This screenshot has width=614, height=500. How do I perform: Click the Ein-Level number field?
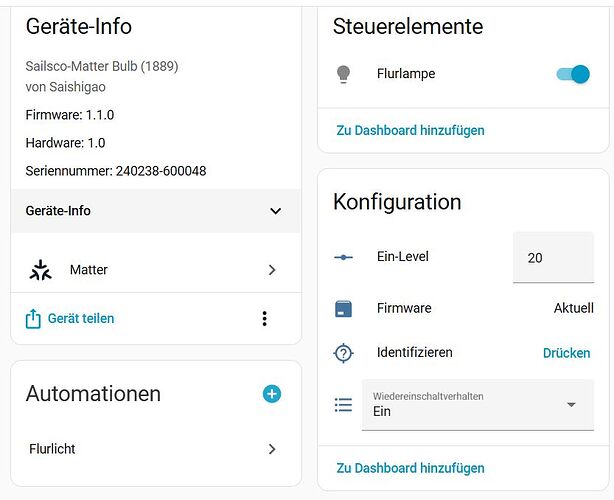tap(552, 257)
